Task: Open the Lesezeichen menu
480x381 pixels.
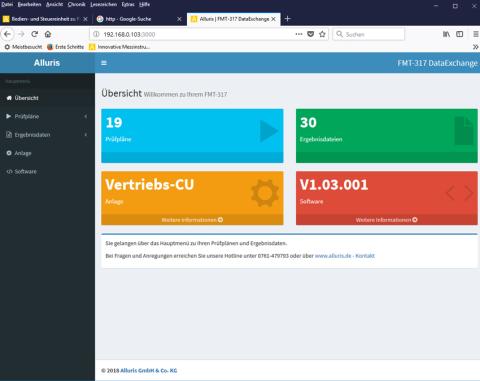Action: 104,4
